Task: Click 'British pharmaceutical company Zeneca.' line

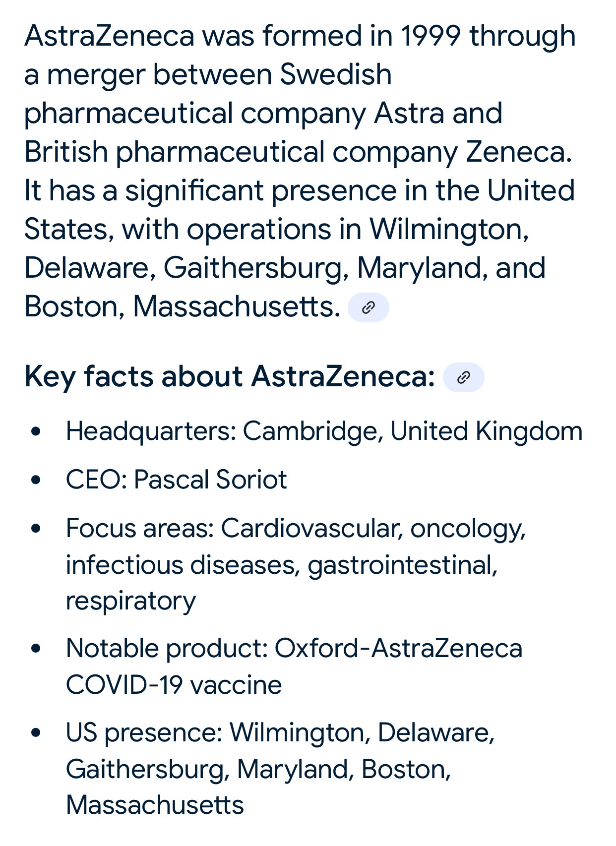Action: tap(298, 152)
